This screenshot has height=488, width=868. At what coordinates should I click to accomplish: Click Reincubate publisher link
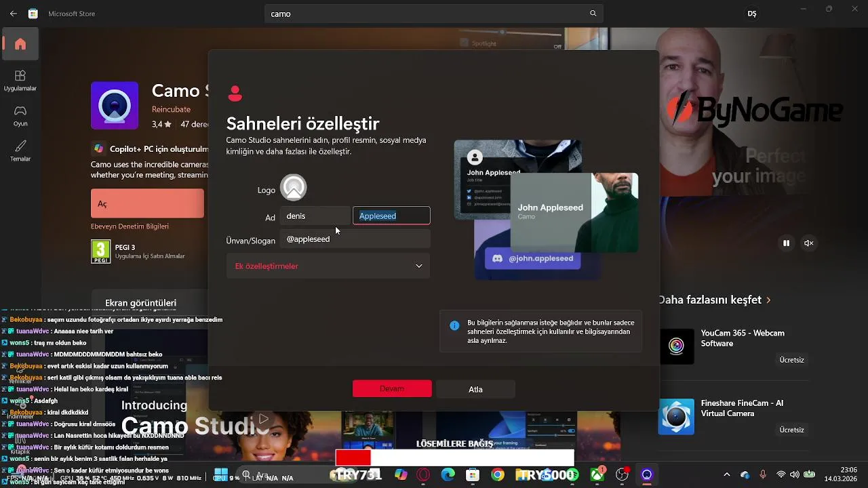click(x=171, y=109)
